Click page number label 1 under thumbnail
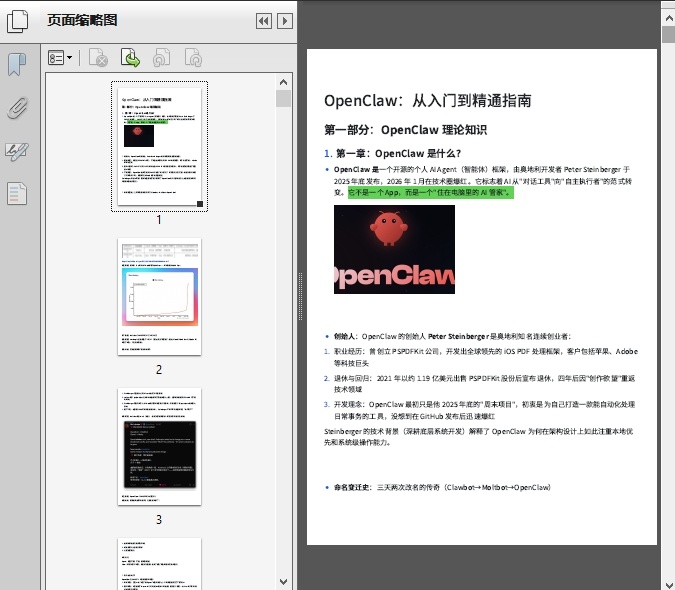 [x=159, y=220]
